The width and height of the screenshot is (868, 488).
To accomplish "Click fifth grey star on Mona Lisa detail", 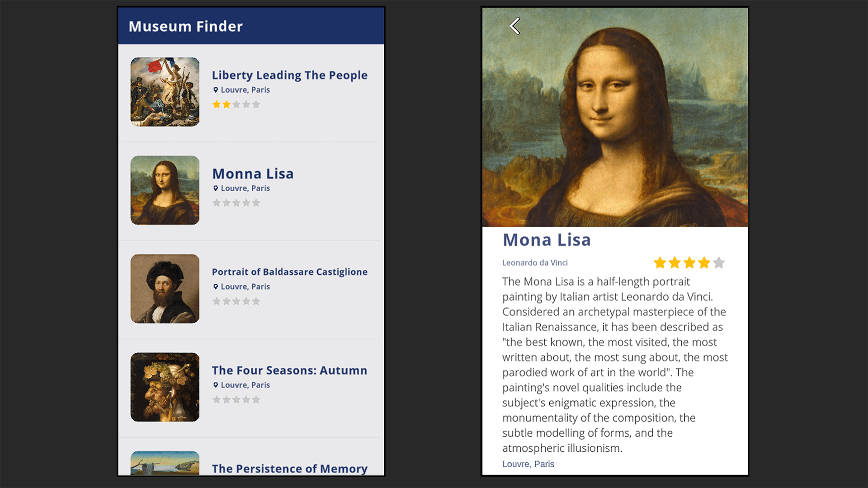I will pyautogui.click(x=719, y=263).
